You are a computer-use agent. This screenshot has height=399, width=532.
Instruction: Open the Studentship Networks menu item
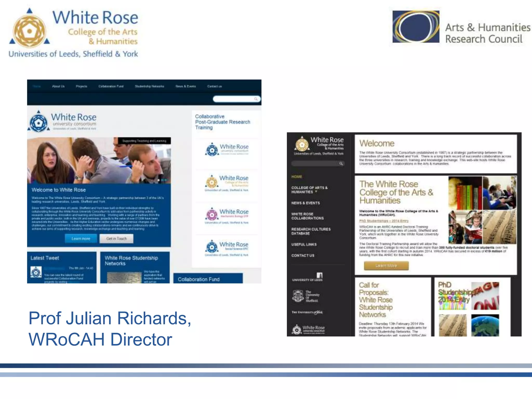[149, 87]
